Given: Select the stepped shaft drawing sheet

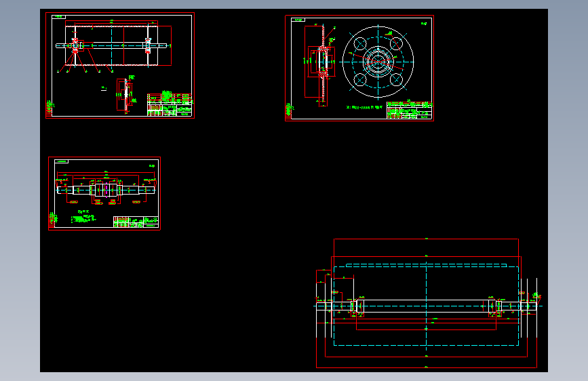Looking at the screenshot, I should coord(104,193).
